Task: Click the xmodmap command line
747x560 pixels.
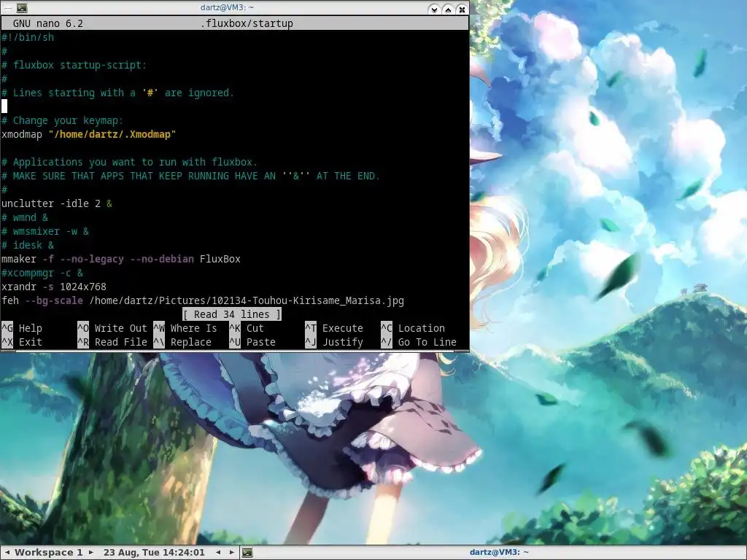Action: click(89, 134)
